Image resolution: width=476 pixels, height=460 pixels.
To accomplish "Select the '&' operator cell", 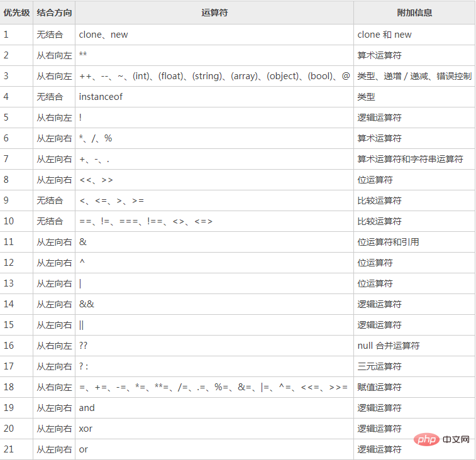I will pyautogui.click(x=214, y=242).
